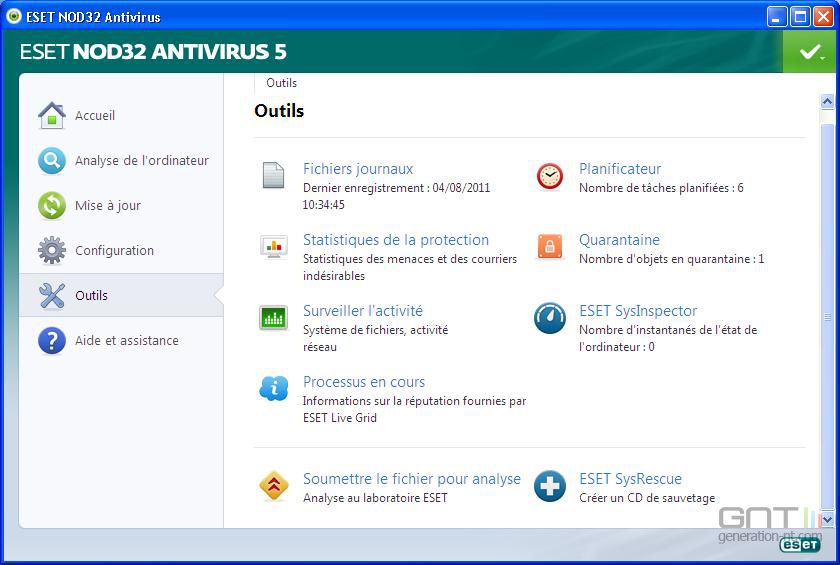The width and height of the screenshot is (840, 565).
Task: Click the Planificateur clock icon
Action: click(550, 176)
